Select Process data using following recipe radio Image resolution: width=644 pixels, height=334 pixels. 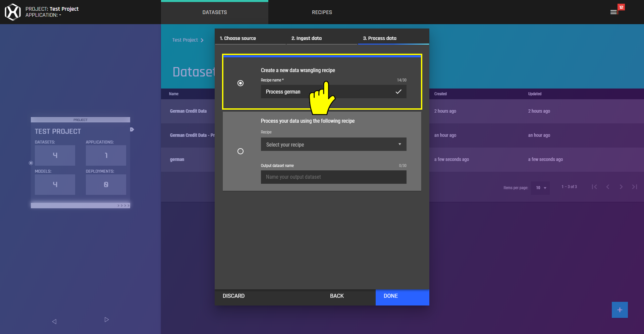[x=240, y=151]
